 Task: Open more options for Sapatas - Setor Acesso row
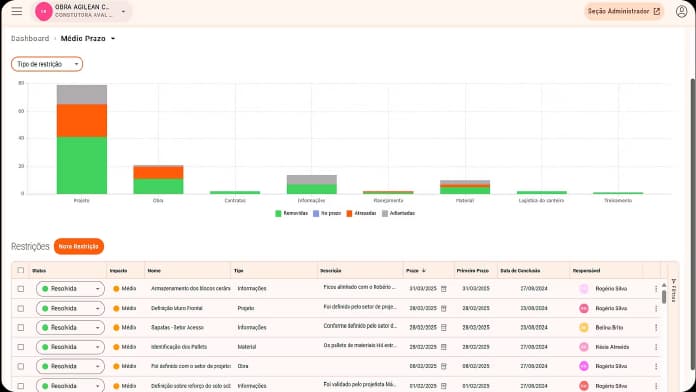(x=656, y=328)
